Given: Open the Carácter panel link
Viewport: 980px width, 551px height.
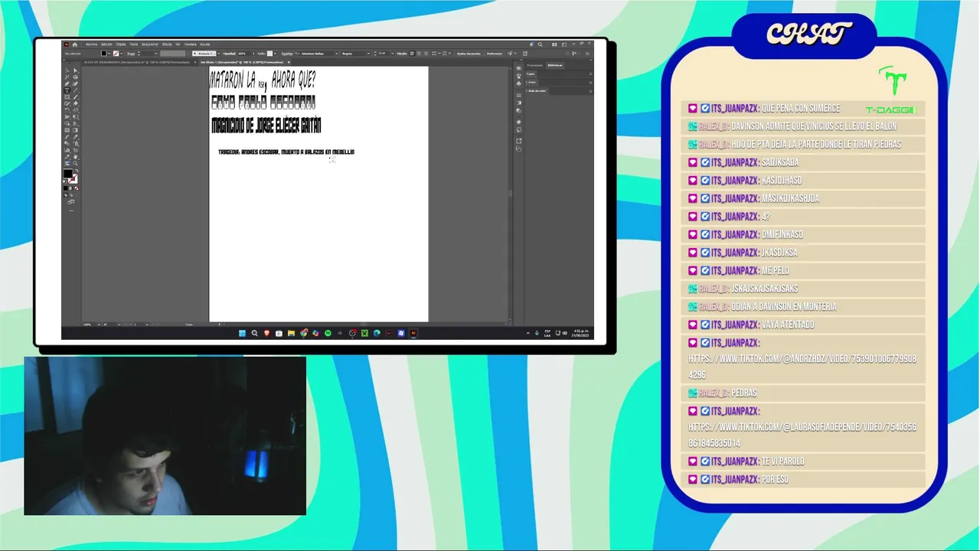Looking at the screenshot, I should tap(287, 54).
